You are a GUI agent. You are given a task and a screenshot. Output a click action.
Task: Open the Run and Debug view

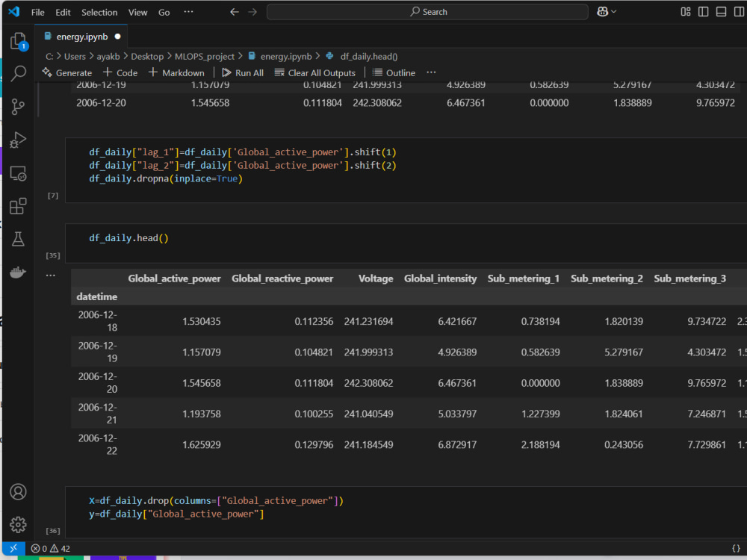(18, 140)
